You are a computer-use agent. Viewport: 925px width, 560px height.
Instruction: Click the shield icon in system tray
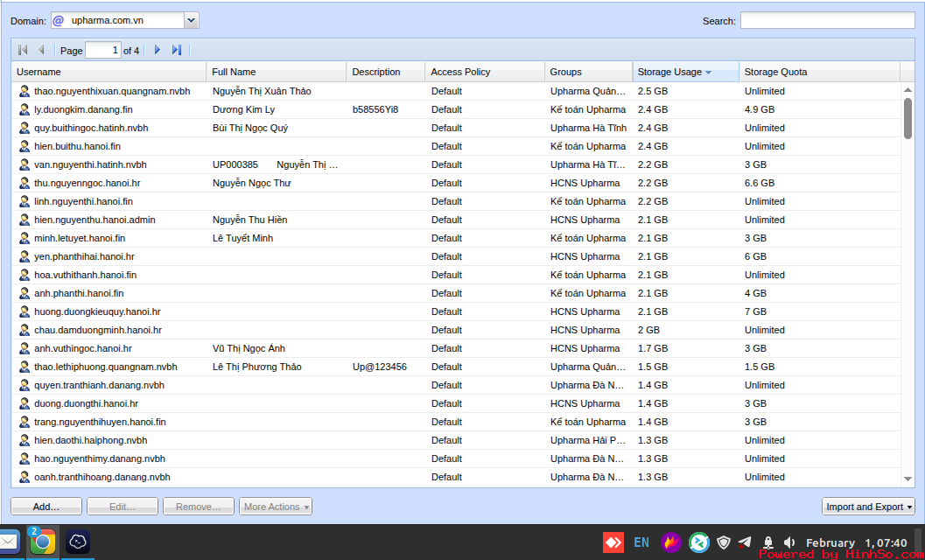[x=723, y=542]
